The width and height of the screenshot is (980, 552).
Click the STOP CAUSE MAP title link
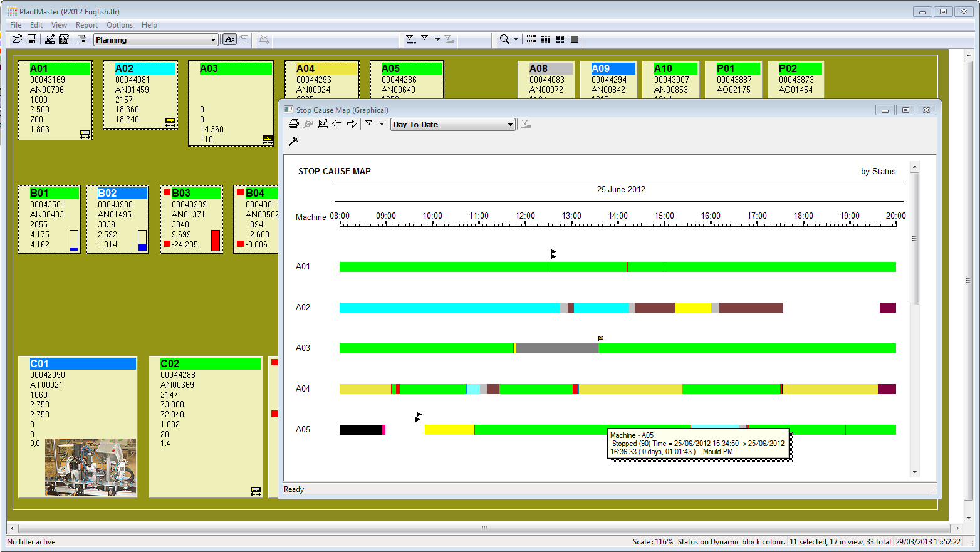[334, 171]
